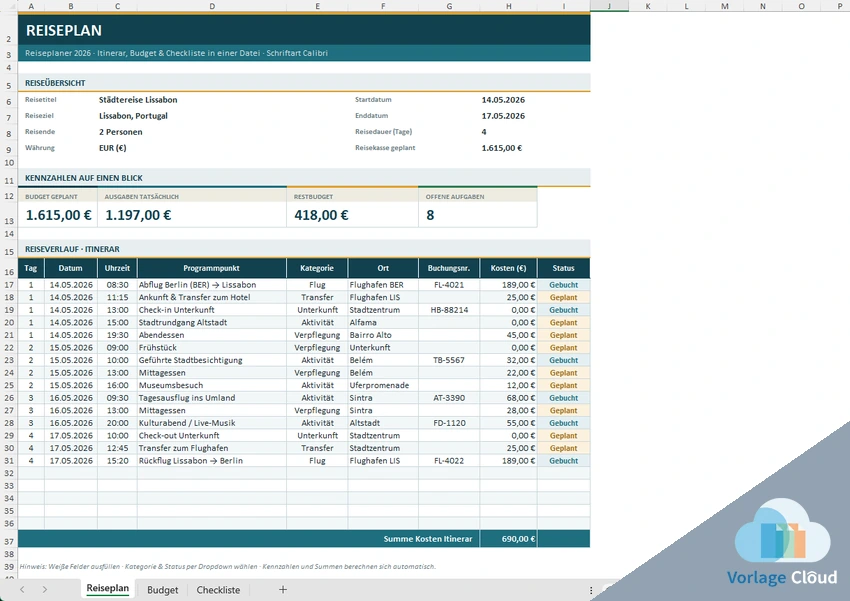Open the Checkliste sheet tab
Image resolution: width=850 pixels, height=601 pixels.
click(x=218, y=590)
